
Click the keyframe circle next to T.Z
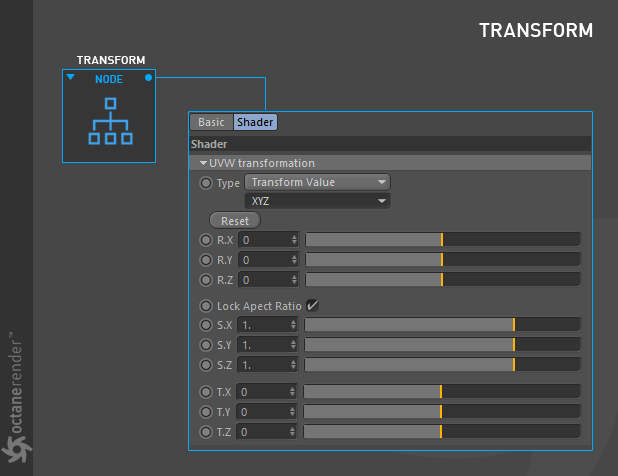point(206,432)
